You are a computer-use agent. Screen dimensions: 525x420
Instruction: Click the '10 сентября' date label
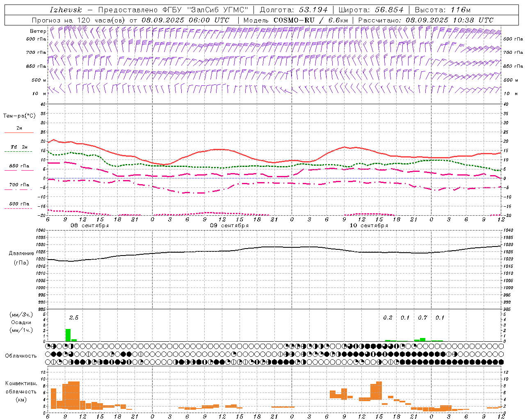369,226
